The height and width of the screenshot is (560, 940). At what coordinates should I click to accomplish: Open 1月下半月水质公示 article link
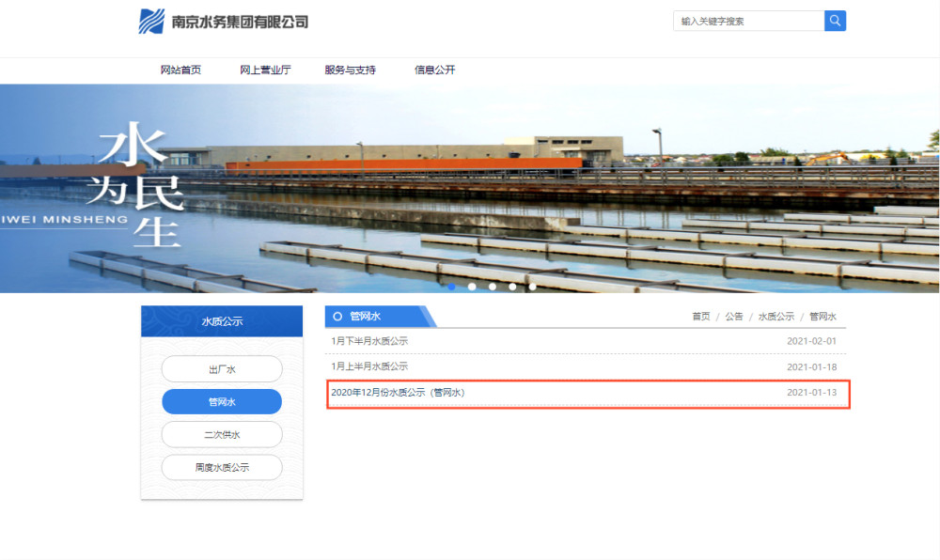coord(369,341)
